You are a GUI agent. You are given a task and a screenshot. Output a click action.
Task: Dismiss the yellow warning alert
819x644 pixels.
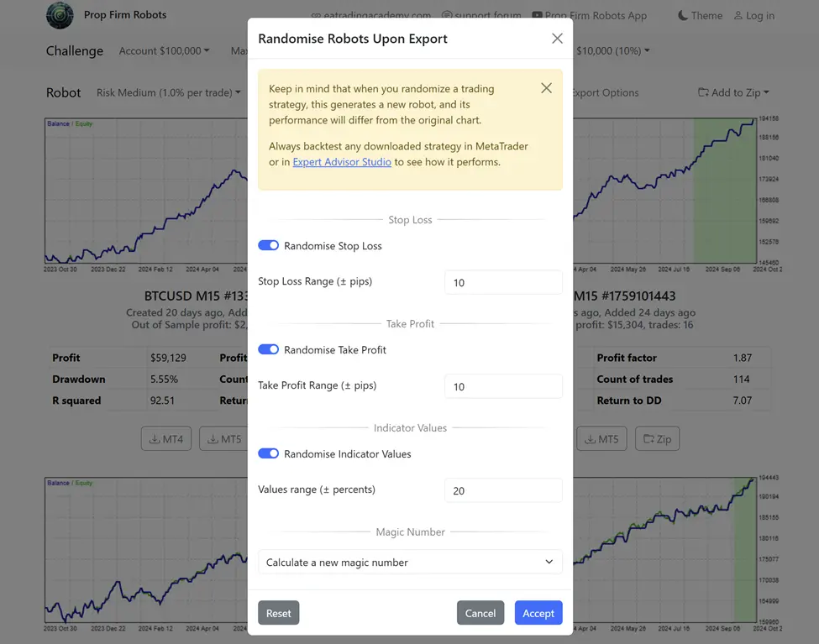tap(546, 88)
